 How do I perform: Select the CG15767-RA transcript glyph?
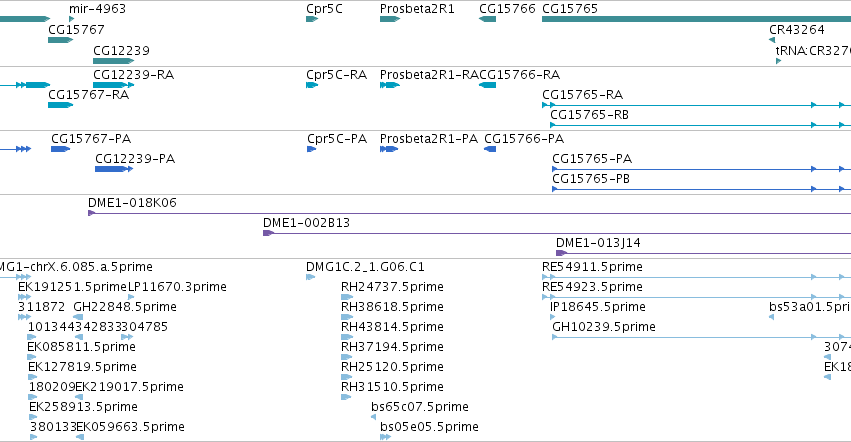tap(60, 105)
